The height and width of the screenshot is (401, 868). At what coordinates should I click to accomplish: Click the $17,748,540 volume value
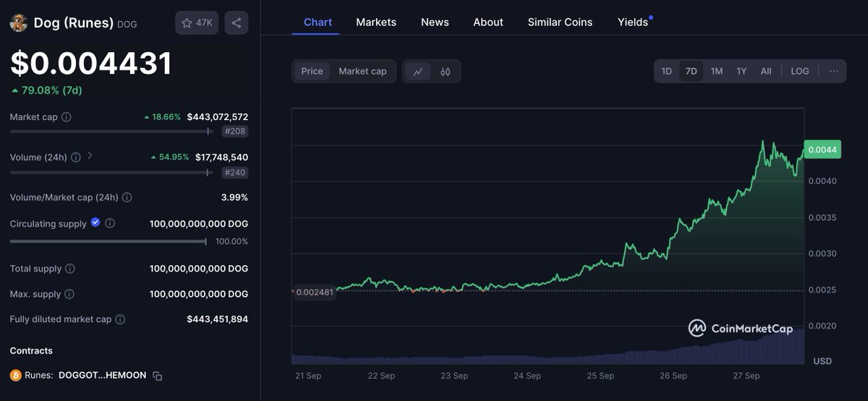tap(222, 157)
